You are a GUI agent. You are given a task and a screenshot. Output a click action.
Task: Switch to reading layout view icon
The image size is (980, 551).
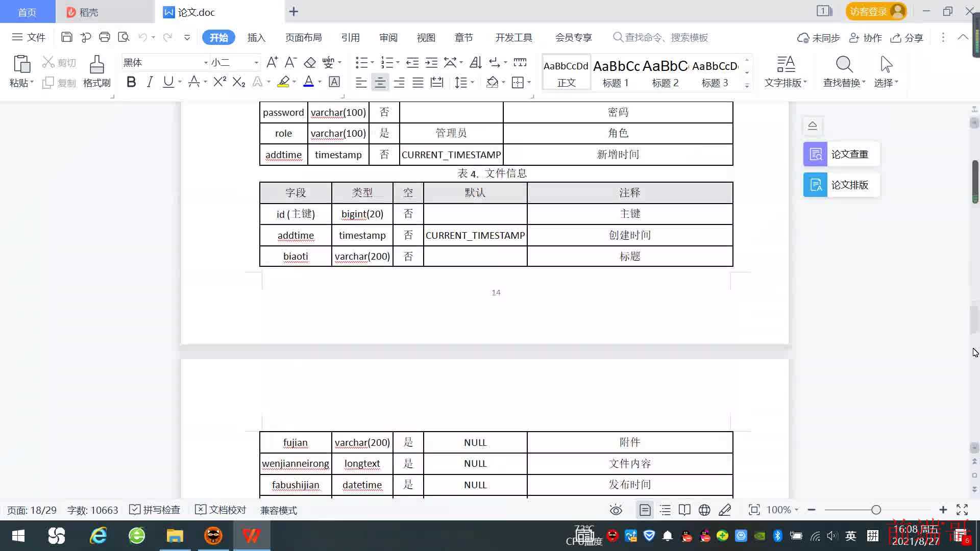tap(684, 510)
